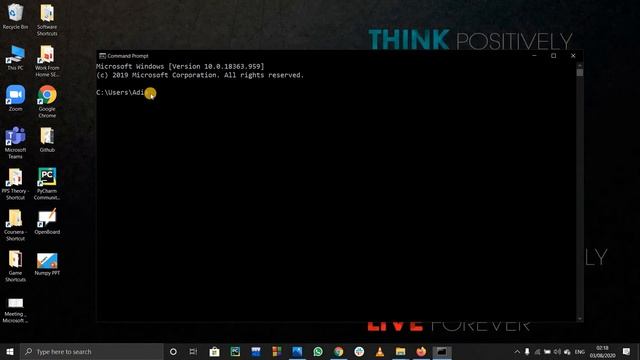Launch PyCharm Community from the desktop

47,184
